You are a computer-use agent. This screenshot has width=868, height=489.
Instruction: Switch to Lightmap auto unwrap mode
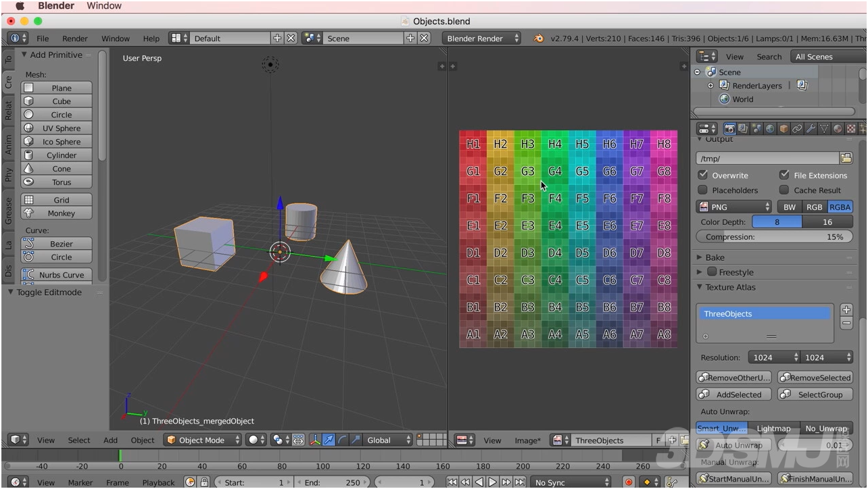click(x=773, y=428)
